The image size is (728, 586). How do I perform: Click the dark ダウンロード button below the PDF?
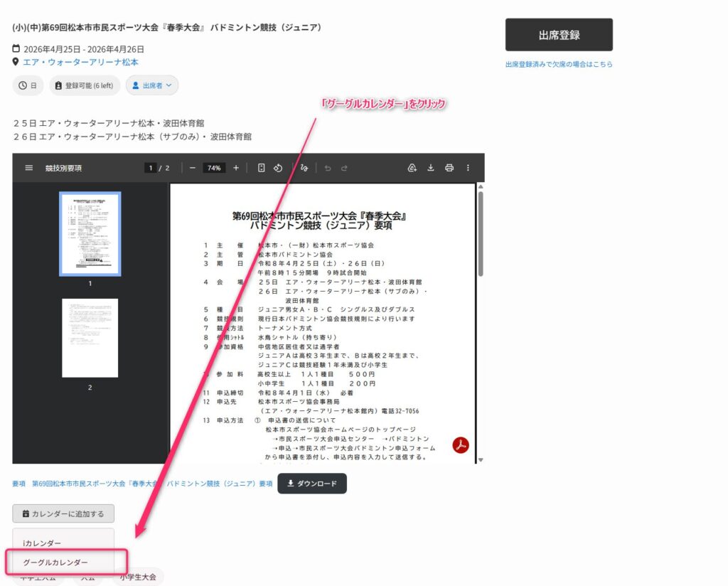click(x=311, y=484)
